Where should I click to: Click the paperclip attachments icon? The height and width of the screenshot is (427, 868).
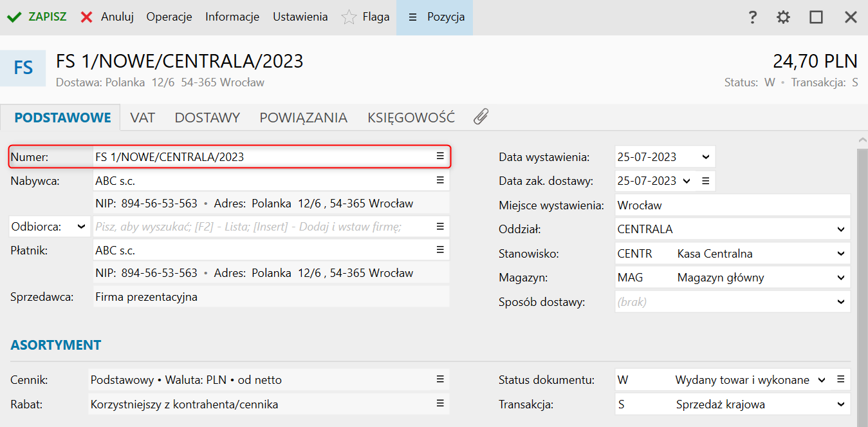481,117
